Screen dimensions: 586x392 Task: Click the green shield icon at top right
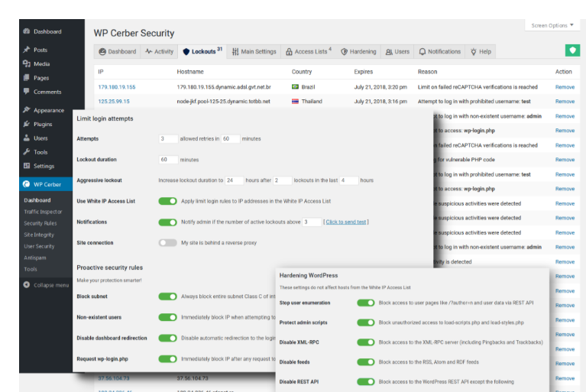[x=572, y=50]
